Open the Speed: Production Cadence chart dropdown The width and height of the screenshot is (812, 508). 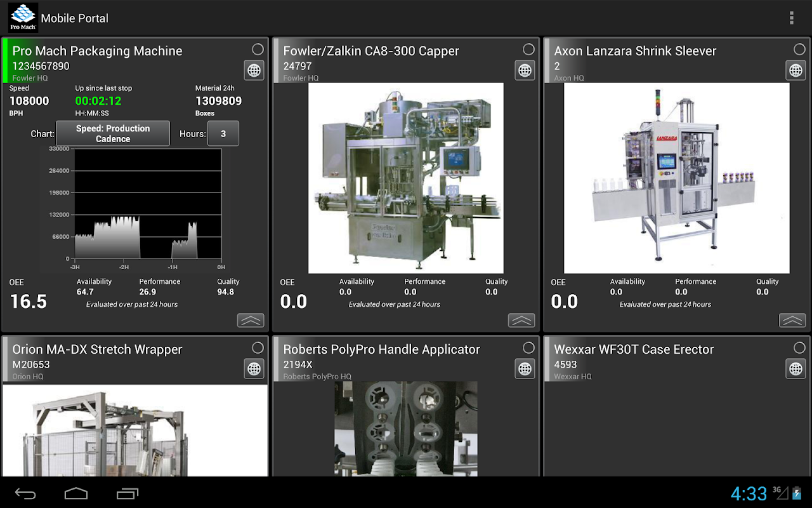click(113, 133)
